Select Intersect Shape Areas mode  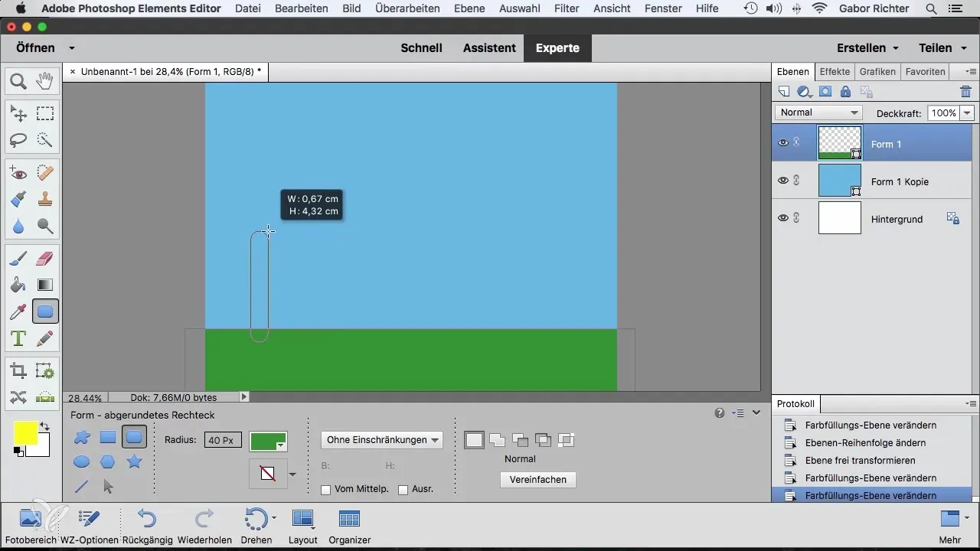tap(544, 440)
